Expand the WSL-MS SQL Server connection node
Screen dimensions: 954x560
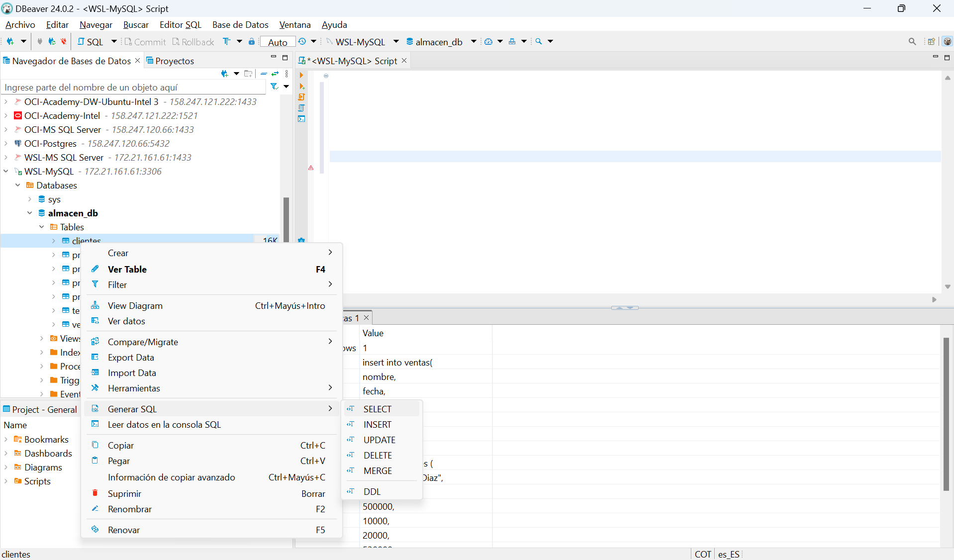pos(6,158)
